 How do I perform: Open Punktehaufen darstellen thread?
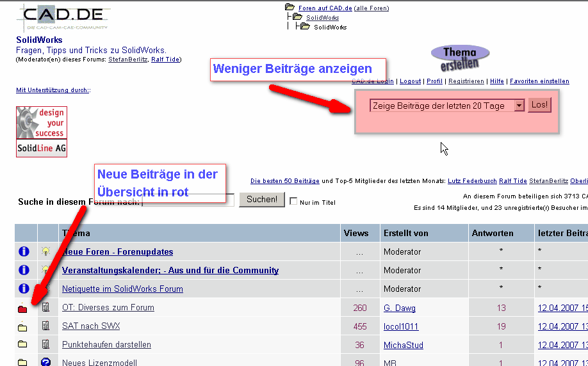pos(106,345)
